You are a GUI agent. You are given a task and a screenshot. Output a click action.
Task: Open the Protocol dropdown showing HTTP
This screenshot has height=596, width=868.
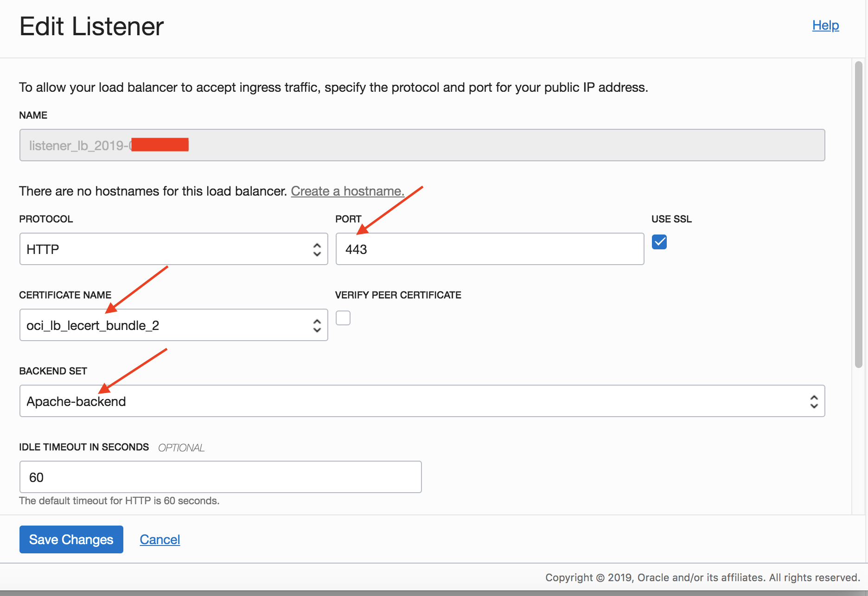pyautogui.click(x=173, y=249)
